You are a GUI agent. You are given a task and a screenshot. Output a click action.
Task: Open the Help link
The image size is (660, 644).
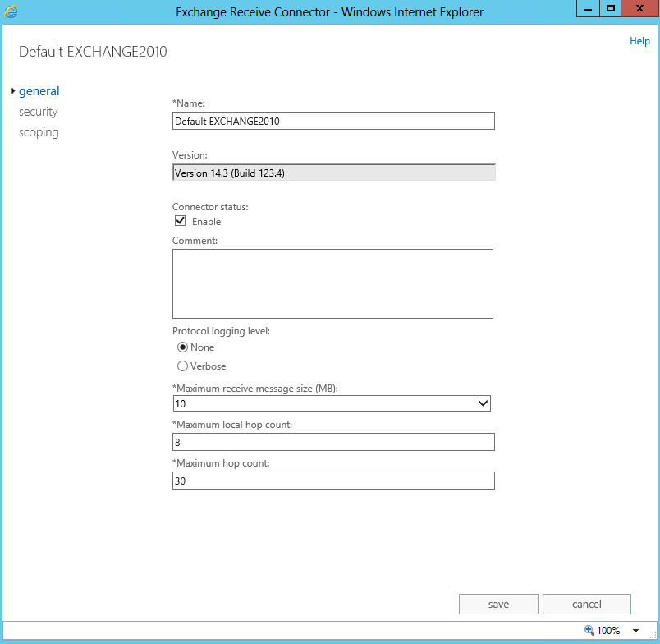[639, 41]
